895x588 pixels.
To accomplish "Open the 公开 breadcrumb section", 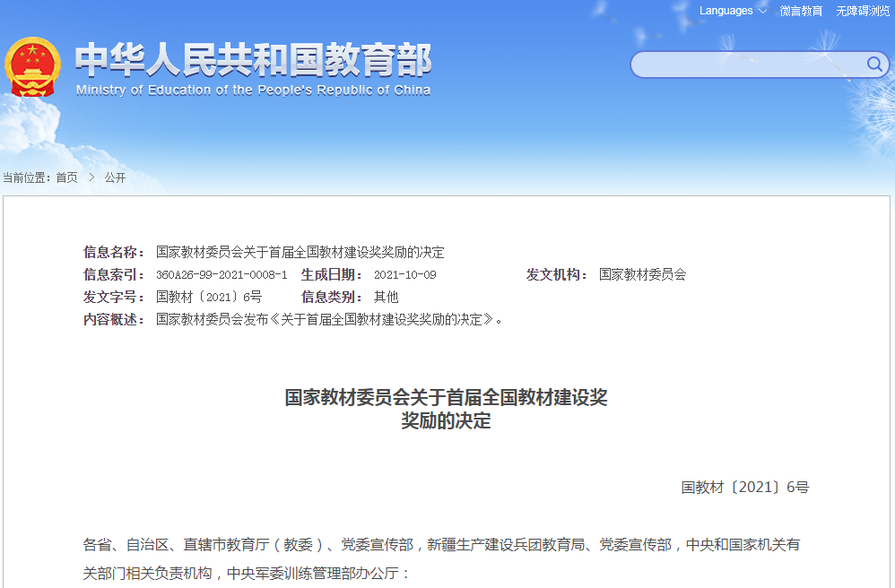I will [117, 177].
